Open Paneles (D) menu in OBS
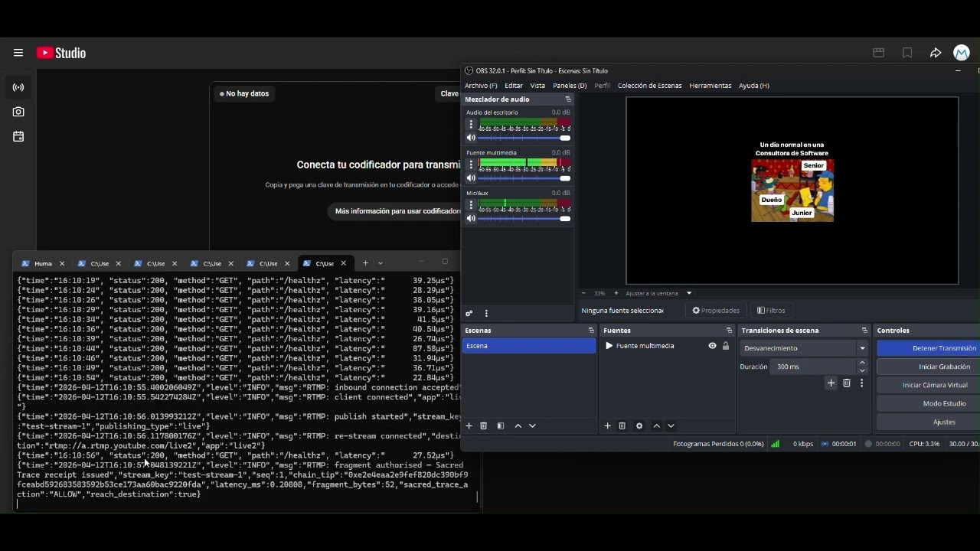Viewport: 980px width, 551px height. [x=570, y=86]
